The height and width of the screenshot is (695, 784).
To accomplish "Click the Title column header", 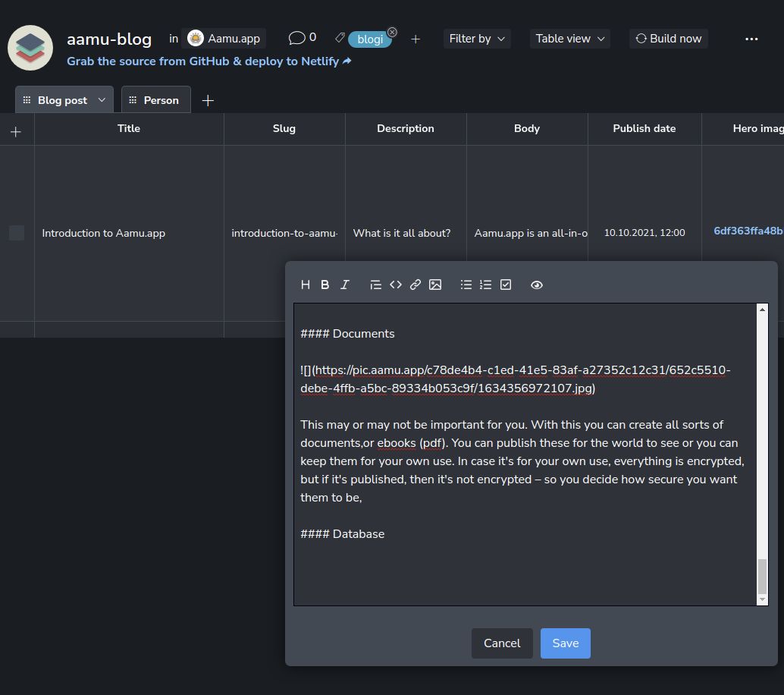I will (x=129, y=128).
